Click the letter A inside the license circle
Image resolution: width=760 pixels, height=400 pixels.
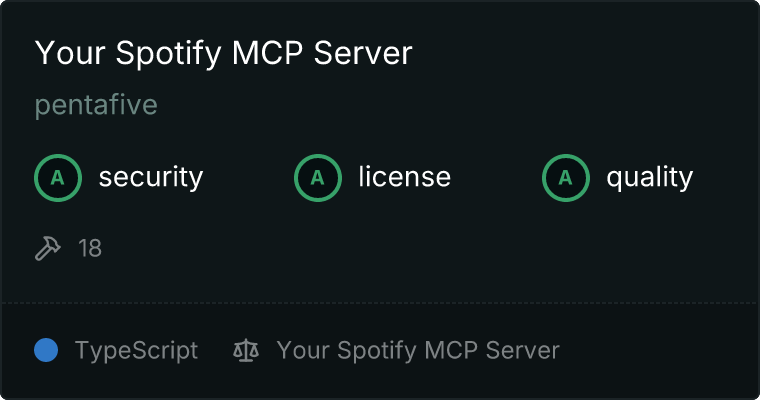pyautogui.click(x=317, y=178)
